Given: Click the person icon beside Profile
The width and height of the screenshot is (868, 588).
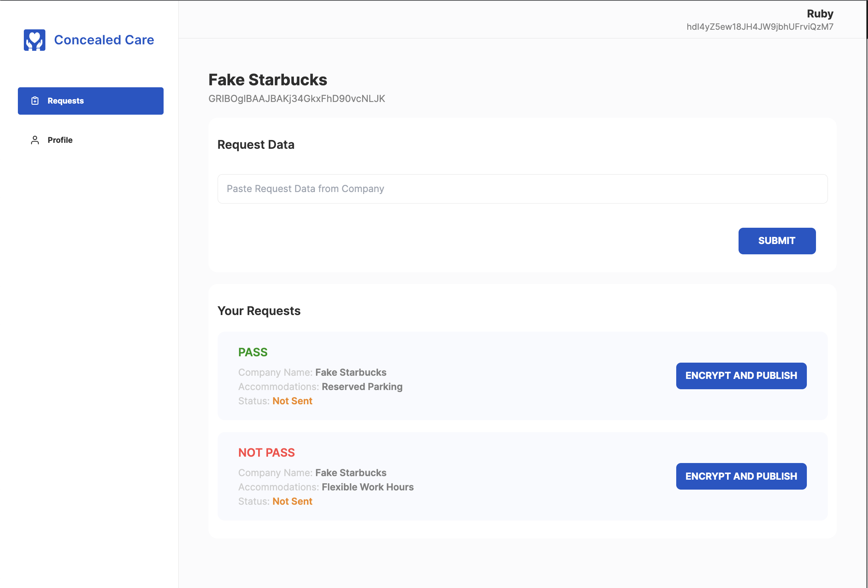Looking at the screenshot, I should point(35,140).
